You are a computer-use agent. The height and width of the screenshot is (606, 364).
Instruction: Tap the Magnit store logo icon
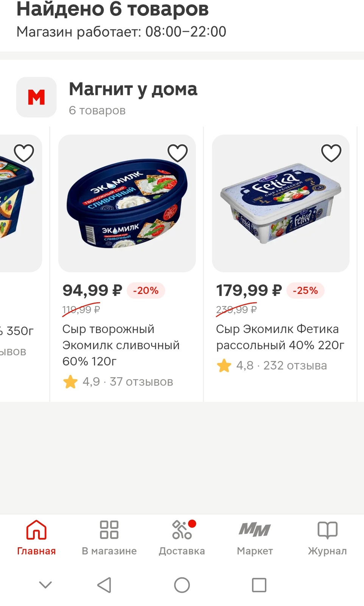36,97
